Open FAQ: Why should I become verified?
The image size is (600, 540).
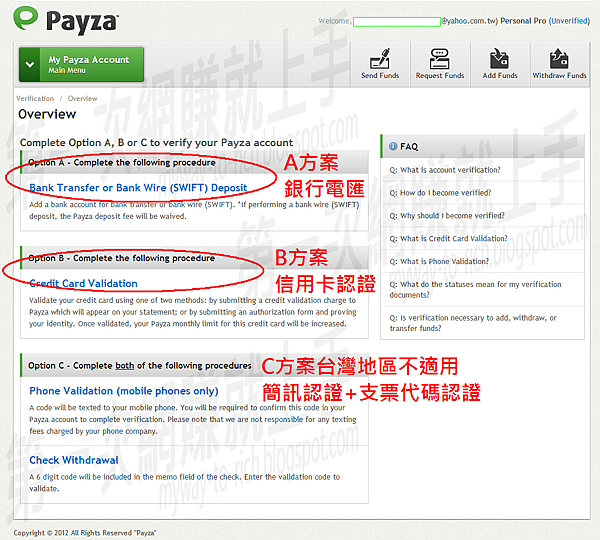[x=447, y=216]
